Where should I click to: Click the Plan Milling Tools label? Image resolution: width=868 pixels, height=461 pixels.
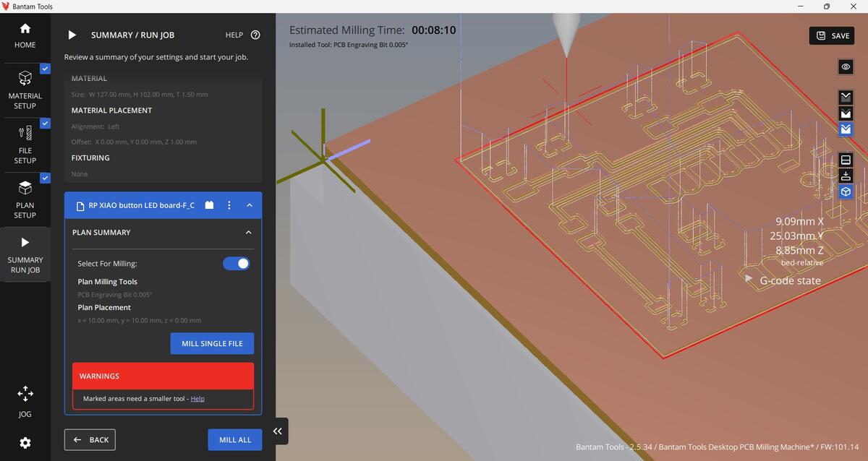pyautogui.click(x=107, y=282)
